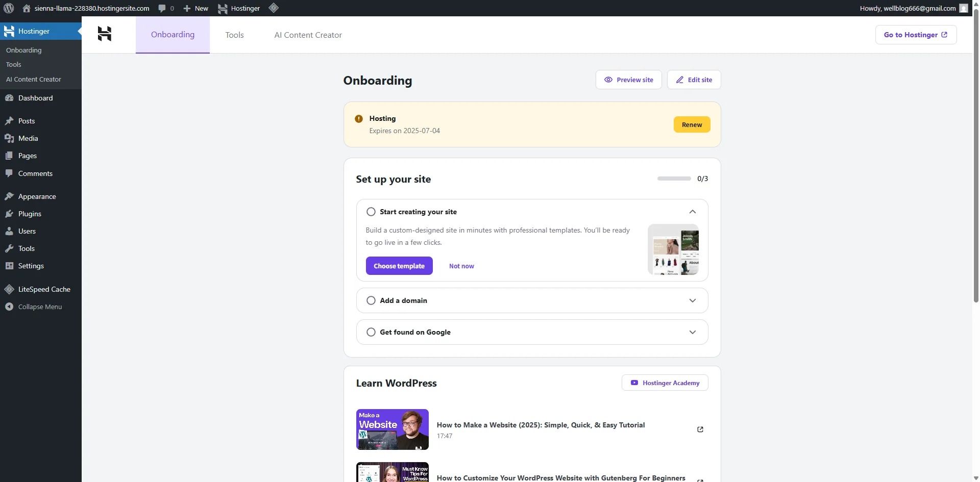Click the Hostinger logo in page header
Viewport: 980px width, 482px height.
105,34
